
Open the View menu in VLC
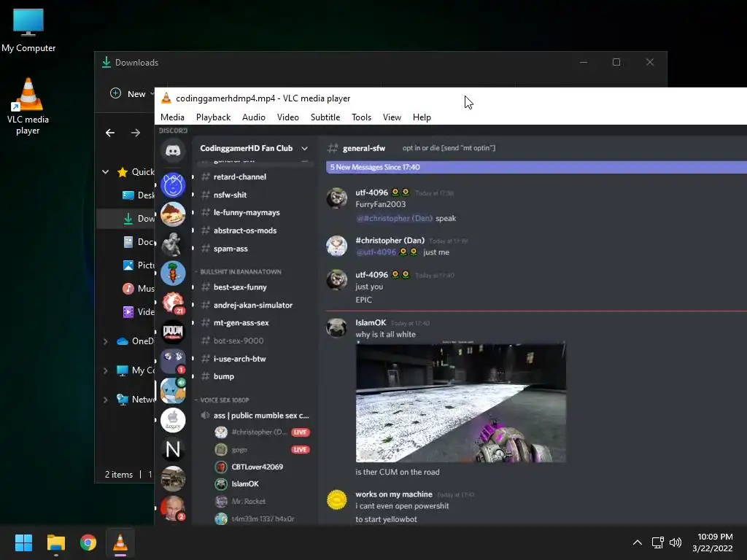392,117
